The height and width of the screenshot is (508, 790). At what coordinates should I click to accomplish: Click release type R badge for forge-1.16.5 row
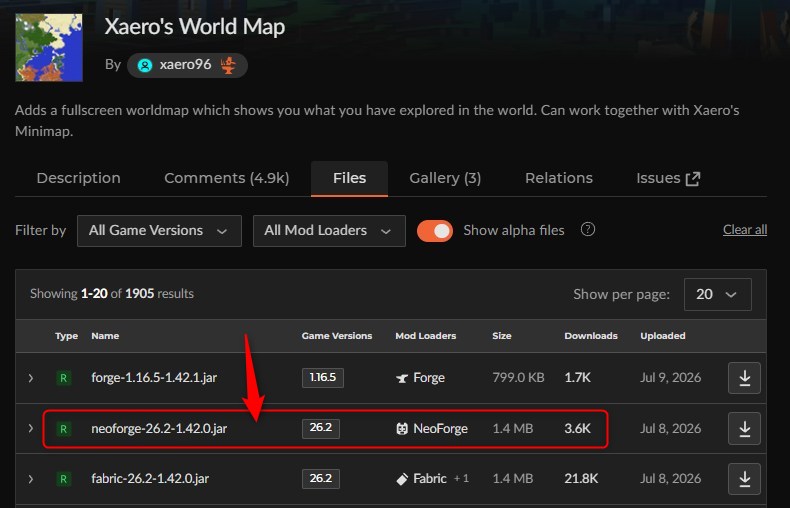point(63,378)
